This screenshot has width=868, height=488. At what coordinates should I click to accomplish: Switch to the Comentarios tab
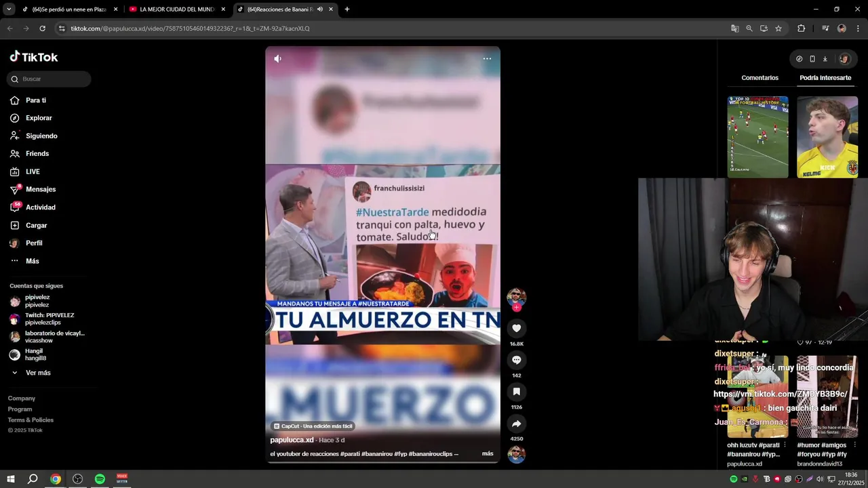759,78
